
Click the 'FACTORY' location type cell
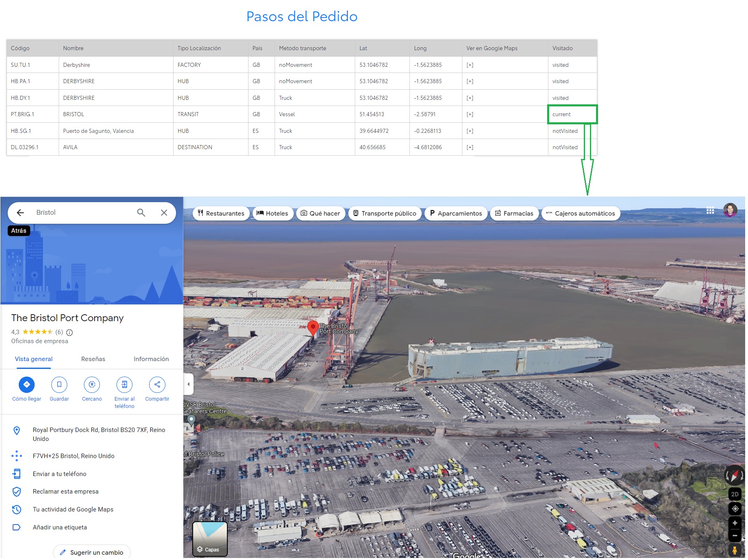coord(211,65)
